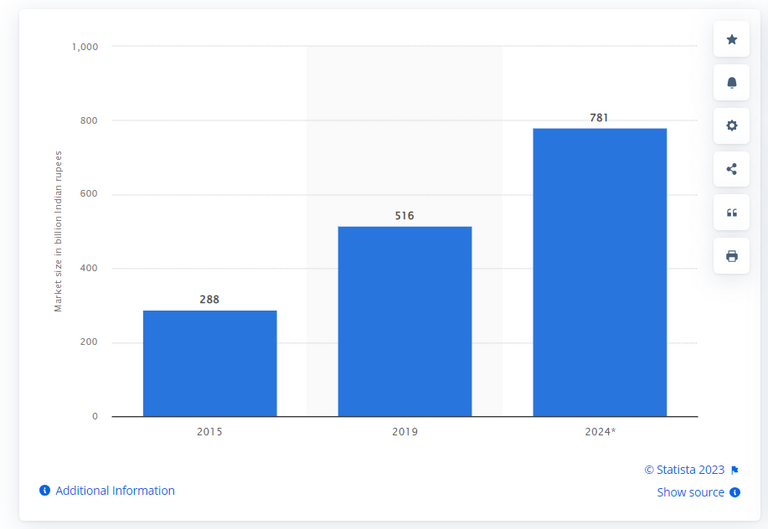Click info icon next to Show source
Screen dimensions: 768x529
click(x=735, y=492)
